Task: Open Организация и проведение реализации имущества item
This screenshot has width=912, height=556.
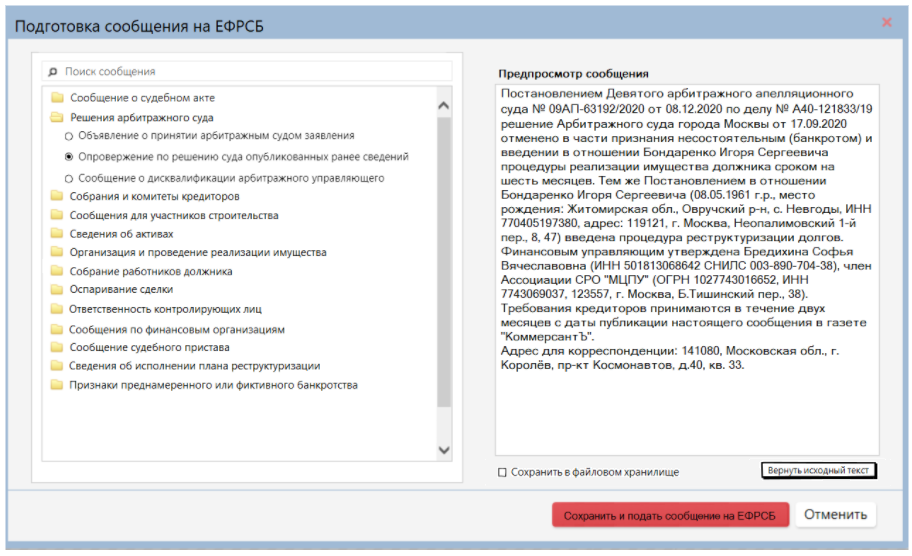Action: coord(197,253)
